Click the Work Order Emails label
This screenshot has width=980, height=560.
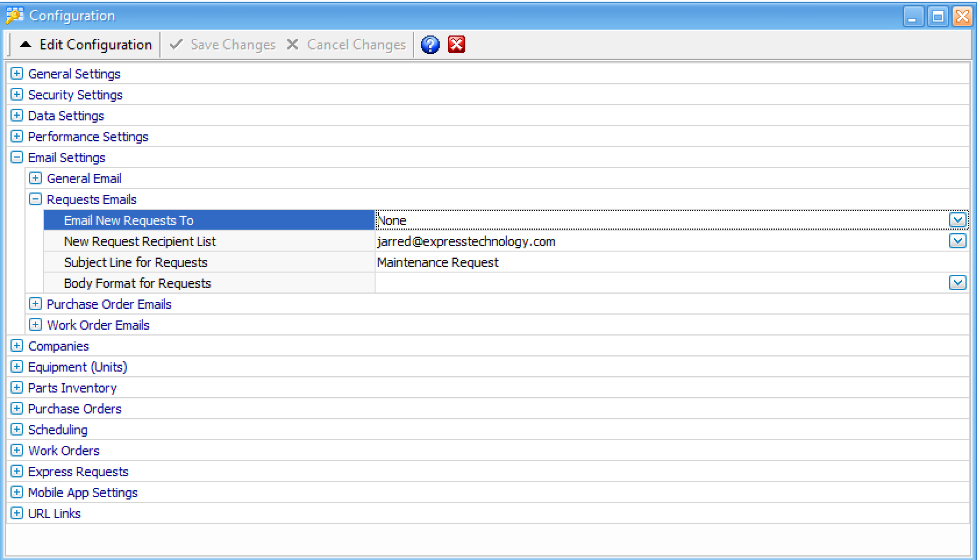(98, 325)
